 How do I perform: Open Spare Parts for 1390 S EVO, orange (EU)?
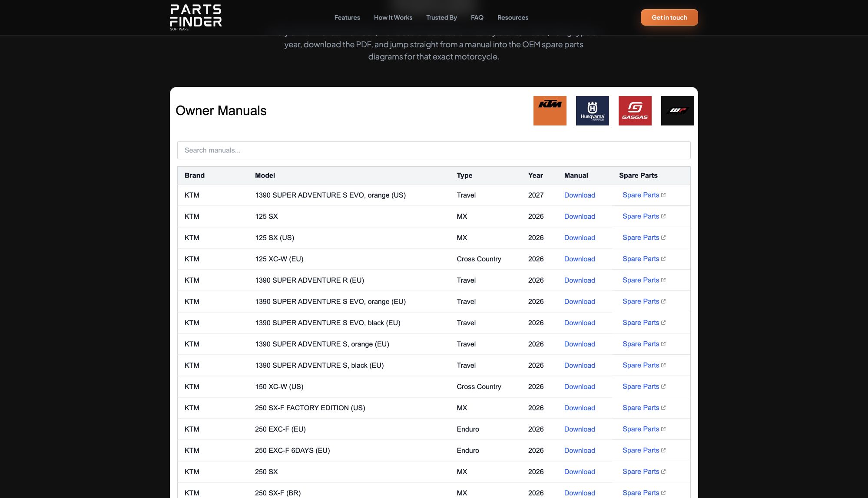(x=644, y=302)
